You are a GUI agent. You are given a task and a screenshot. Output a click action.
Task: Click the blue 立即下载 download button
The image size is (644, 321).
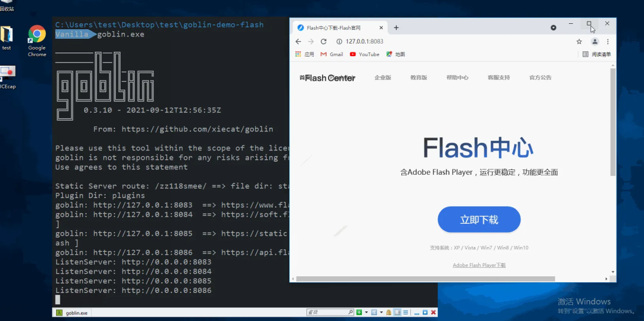click(479, 220)
